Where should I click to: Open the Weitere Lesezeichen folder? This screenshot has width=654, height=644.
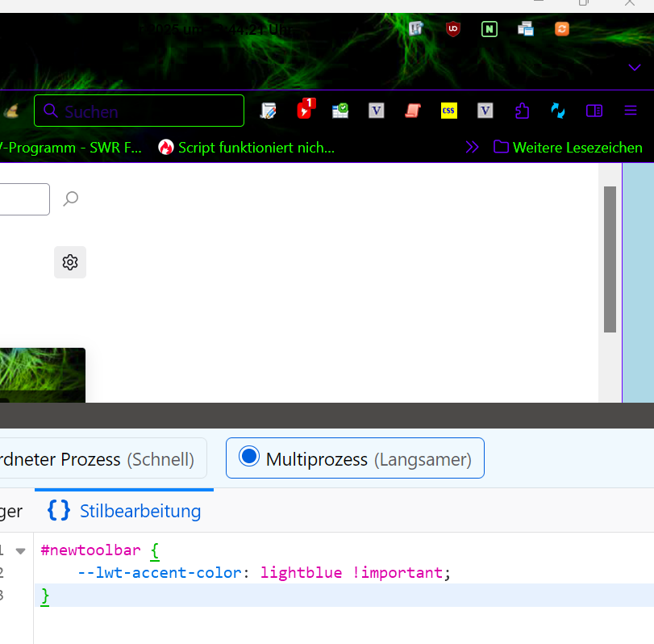click(568, 148)
